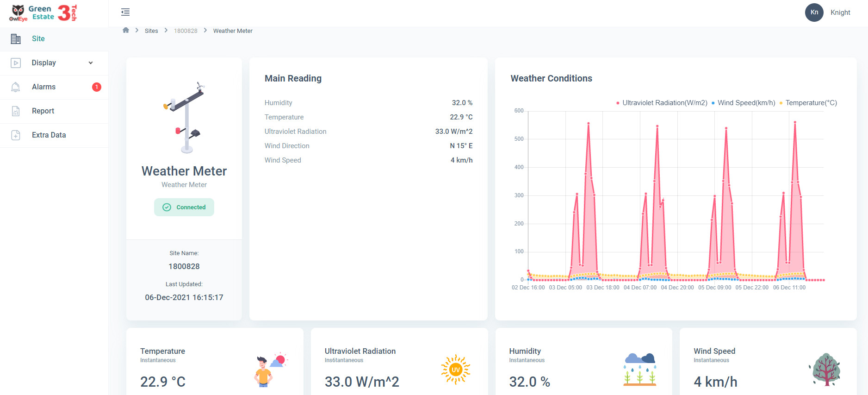Screen dimensions: 868x395
Task: Click the Alarms bell icon
Action: point(16,87)
